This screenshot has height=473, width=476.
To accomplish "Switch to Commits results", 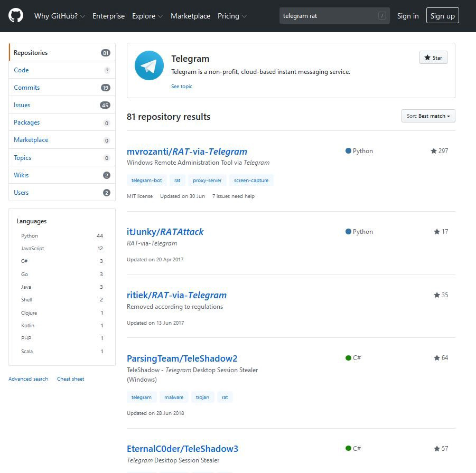I will [x=27, y=88].
